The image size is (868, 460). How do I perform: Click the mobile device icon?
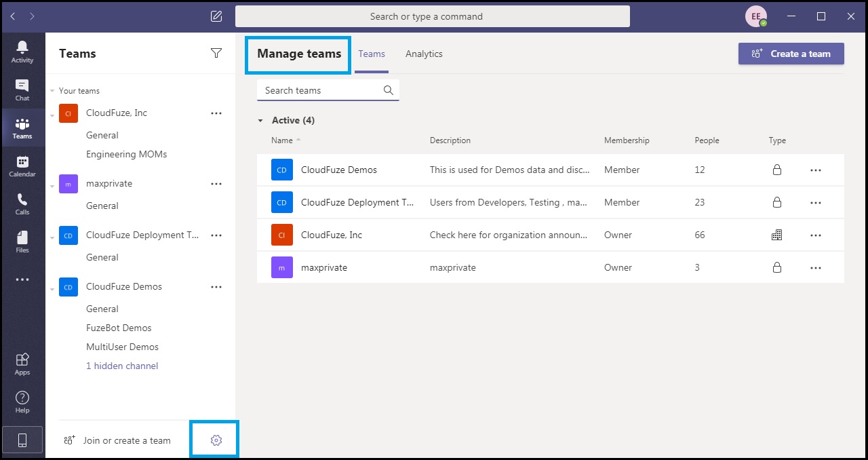(x=22, y=440)
